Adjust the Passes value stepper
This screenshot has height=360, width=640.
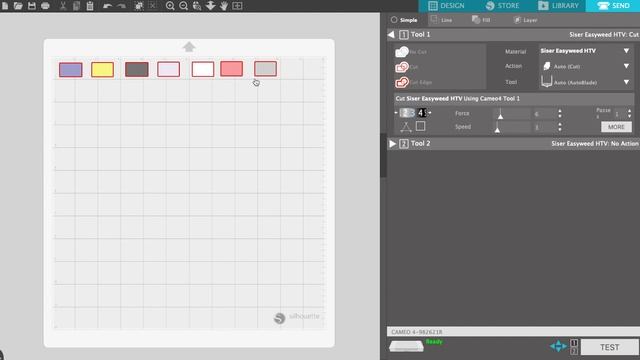tap(629, 114)
